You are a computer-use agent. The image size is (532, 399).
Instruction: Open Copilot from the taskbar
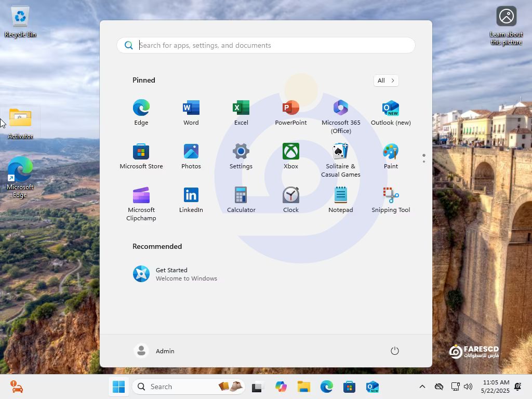[281, 387]
